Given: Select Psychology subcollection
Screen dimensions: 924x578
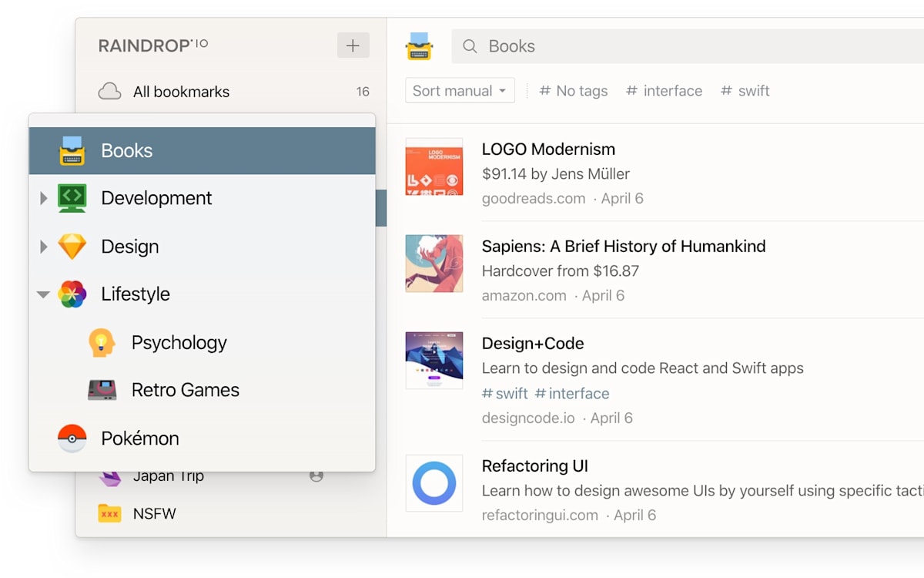Looking at the screenshot, I should pos(202,343).
